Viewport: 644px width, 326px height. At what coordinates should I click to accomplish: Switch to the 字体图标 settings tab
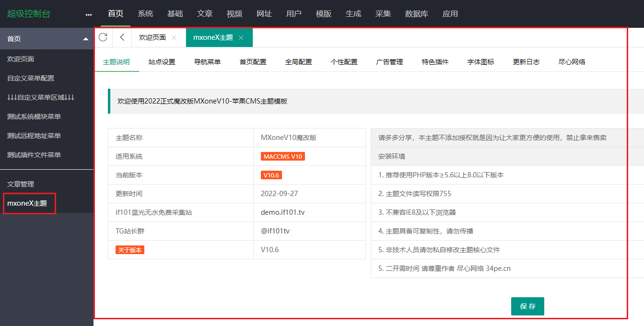(x=481, y=62)
